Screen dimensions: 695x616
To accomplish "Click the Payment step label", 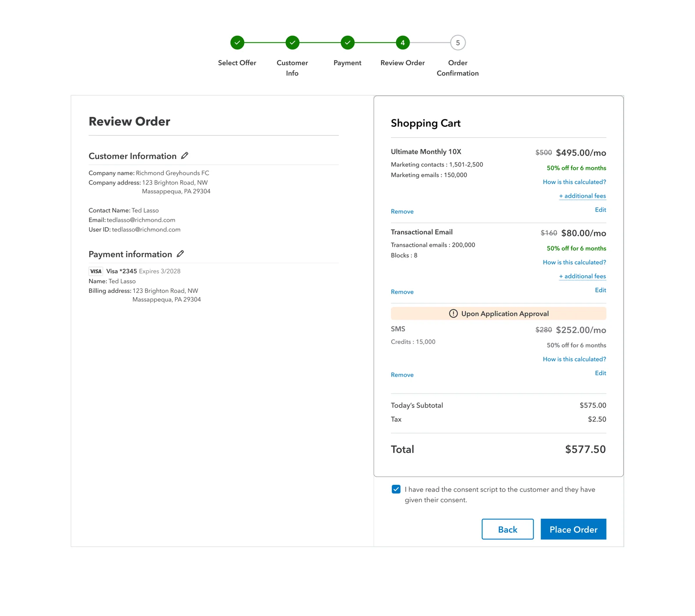I will click(x=347, y=63).
